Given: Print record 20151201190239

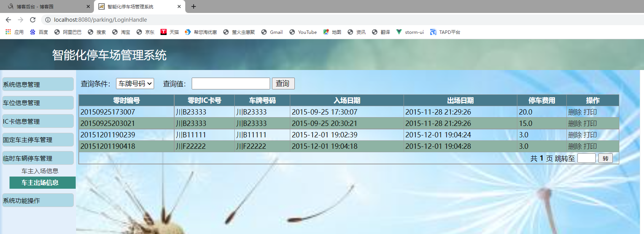Looking at the screenshot, I should (x=590, y=135).
